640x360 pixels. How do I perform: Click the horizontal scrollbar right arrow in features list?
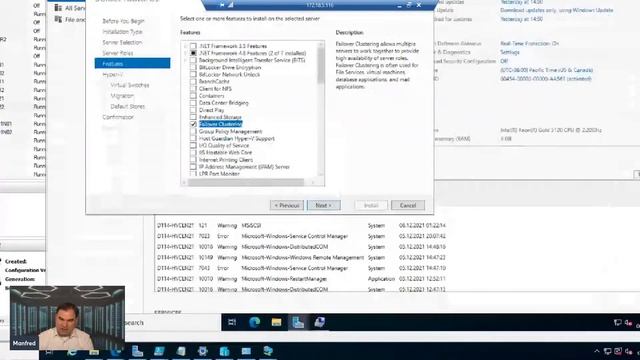(313, 182)
